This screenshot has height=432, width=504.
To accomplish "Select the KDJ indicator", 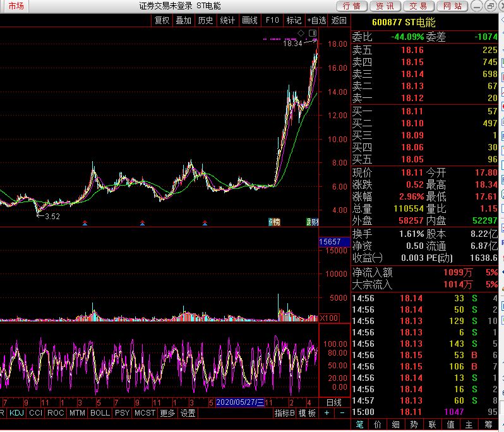I will (17, 413).
